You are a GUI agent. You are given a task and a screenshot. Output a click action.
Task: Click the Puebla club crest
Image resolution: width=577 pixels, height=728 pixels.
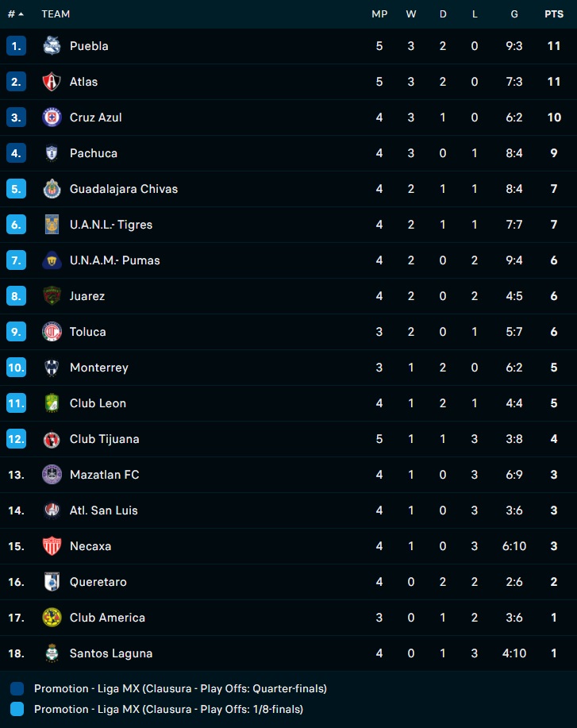[x=51, y=46]
